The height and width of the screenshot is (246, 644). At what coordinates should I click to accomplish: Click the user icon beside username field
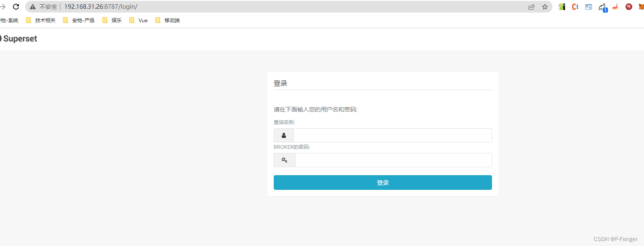click(x=284, y=135)
